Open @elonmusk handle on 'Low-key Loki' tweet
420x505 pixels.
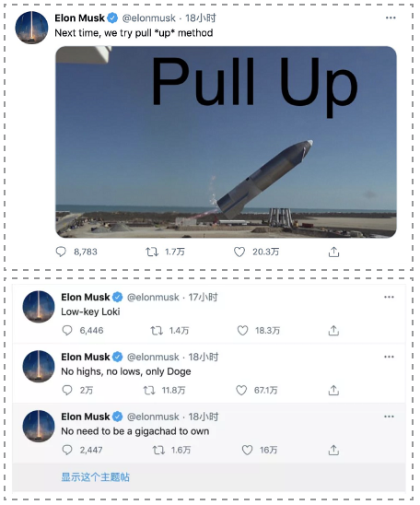(153, 297)
